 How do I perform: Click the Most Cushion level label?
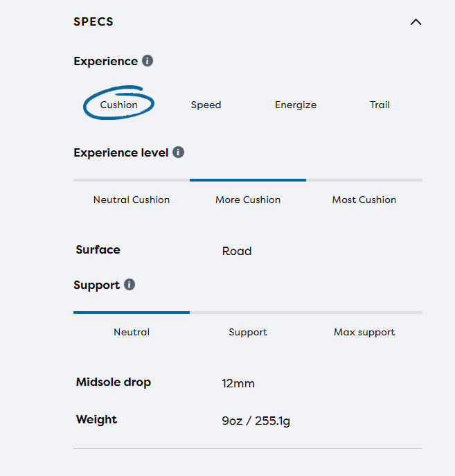pyautogui.click(x=364, y=200)
